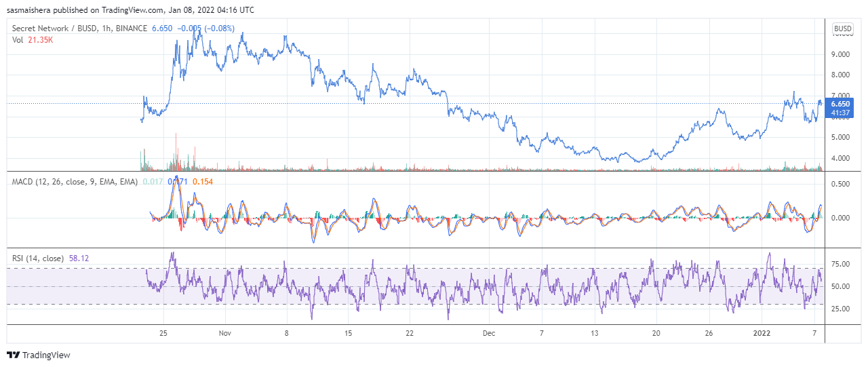Click the 13 date label on time axis
This screenshot has height=367, width=868.
[595, 334]
